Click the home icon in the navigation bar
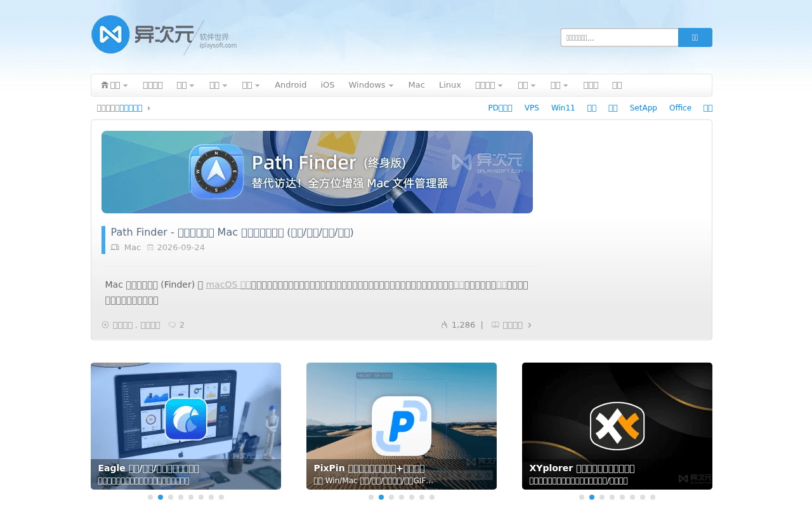 (x=105, y=85)
